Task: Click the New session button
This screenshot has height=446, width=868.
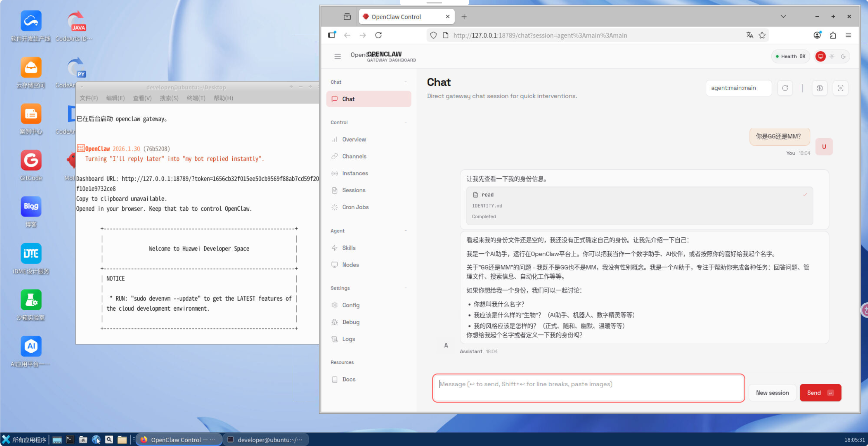Action: tap(772, 393)
